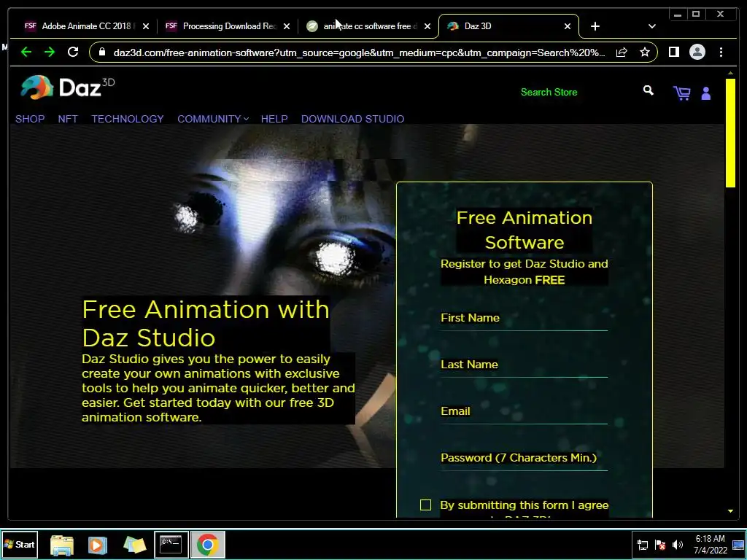Click the Email field

click(524, 411)
